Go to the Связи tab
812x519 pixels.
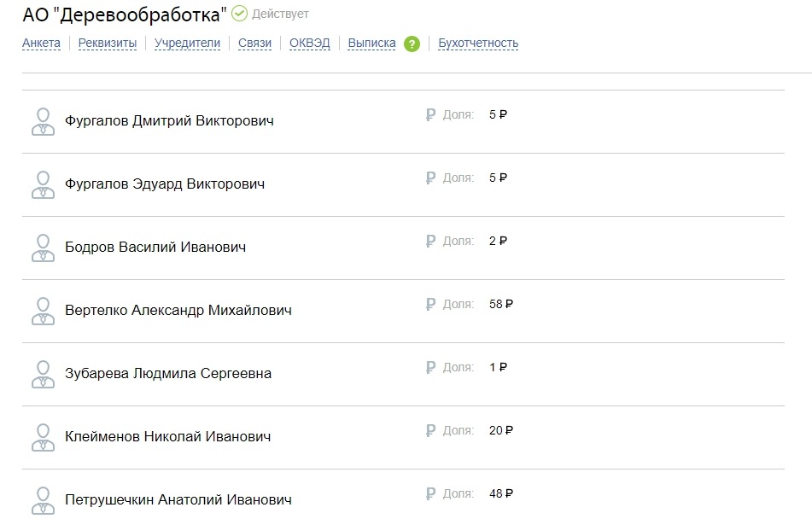point(254,43)
